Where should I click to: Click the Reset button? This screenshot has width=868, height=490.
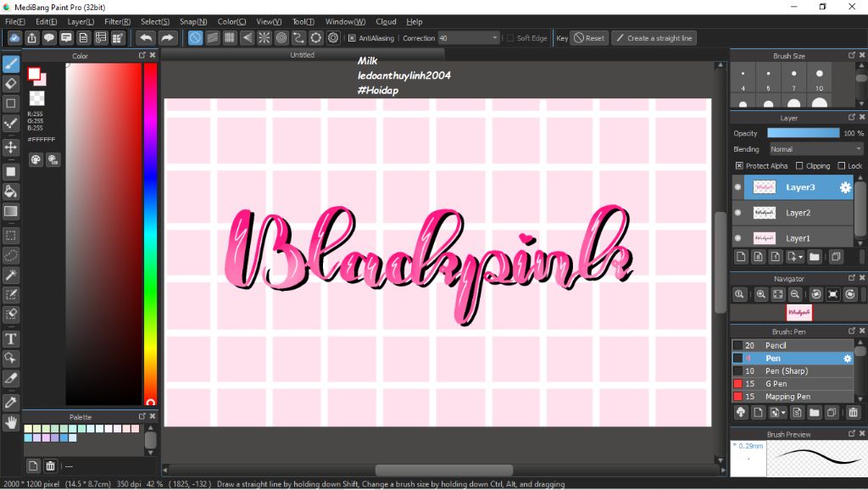coord(589,38)
